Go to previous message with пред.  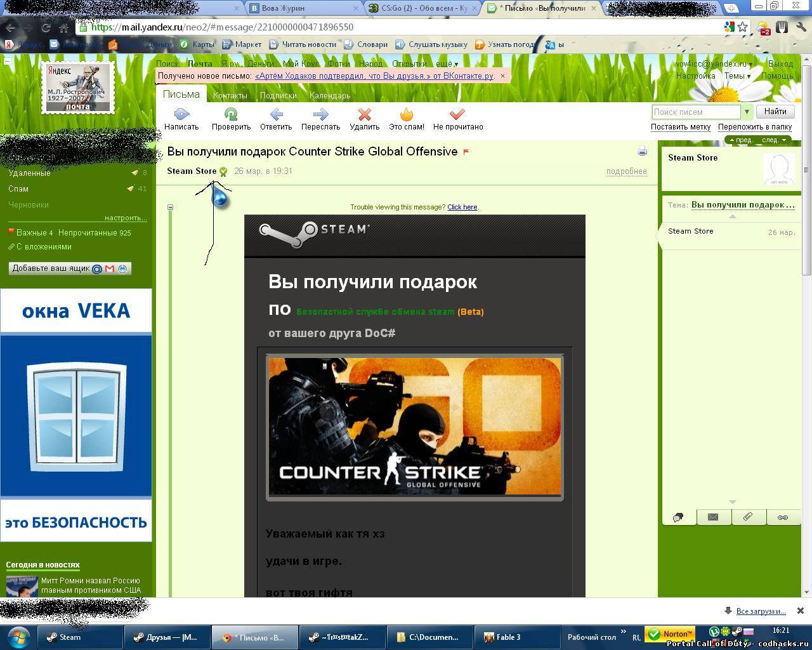(741, 140)
